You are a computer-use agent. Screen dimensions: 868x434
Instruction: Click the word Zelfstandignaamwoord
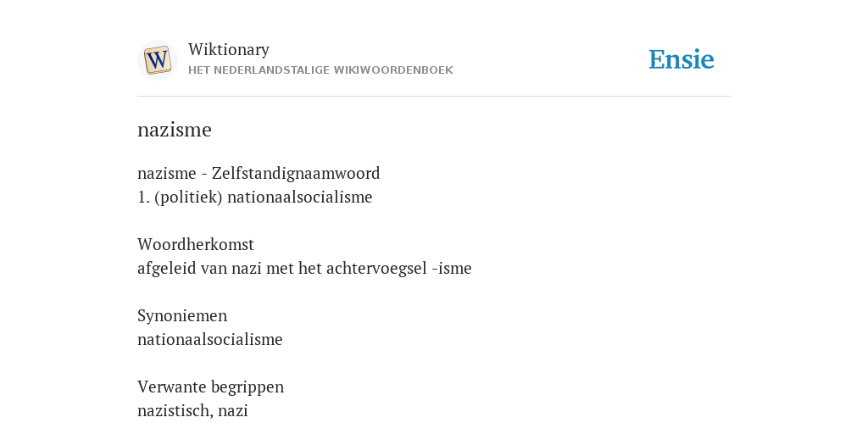[x=296, y=173]
